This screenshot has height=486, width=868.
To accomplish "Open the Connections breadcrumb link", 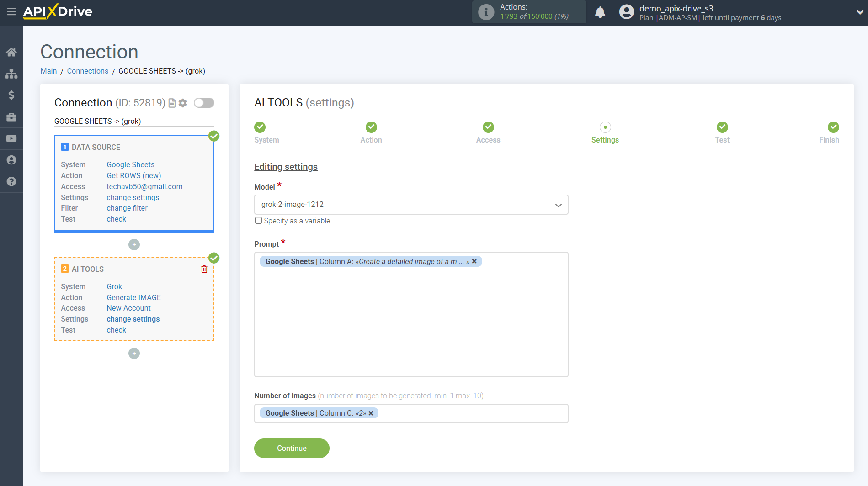I will pyautogui.click(x=87, y=71).
